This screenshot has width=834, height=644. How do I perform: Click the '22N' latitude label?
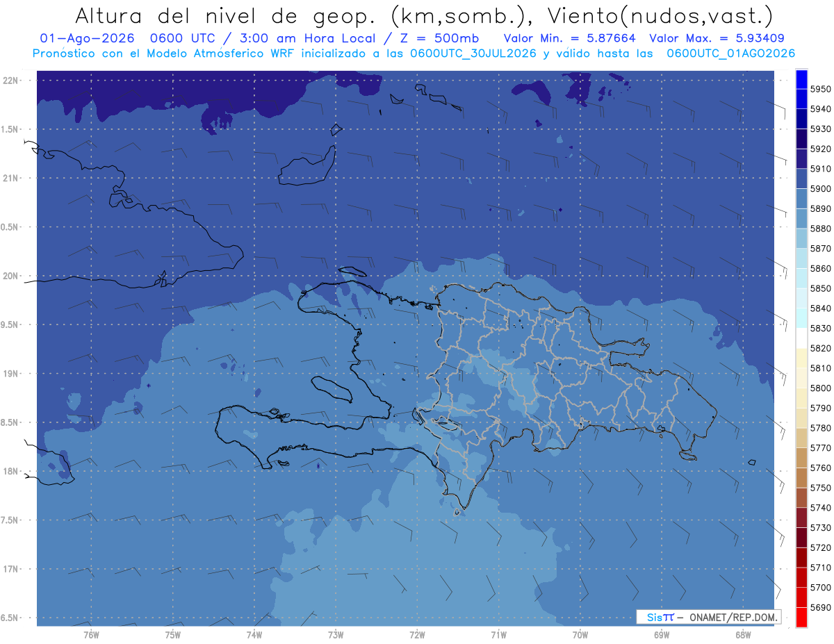[x=10, y=81]
